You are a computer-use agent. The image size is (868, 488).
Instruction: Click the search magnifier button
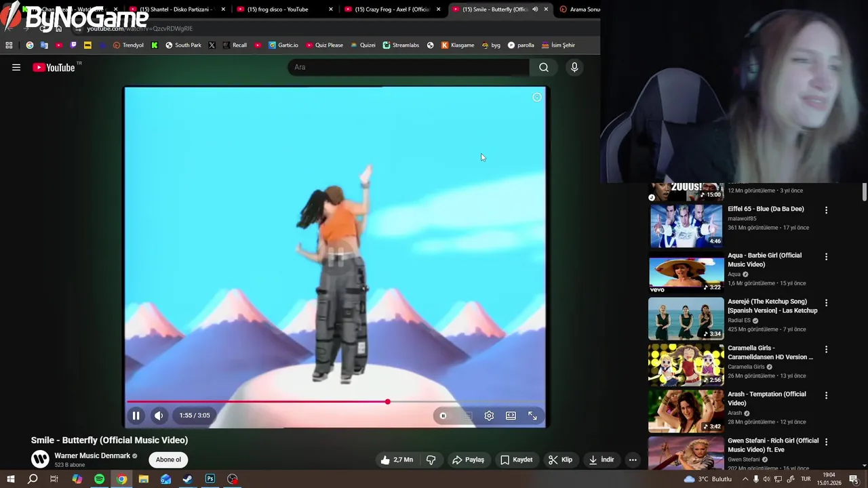(x=544, y=67)
